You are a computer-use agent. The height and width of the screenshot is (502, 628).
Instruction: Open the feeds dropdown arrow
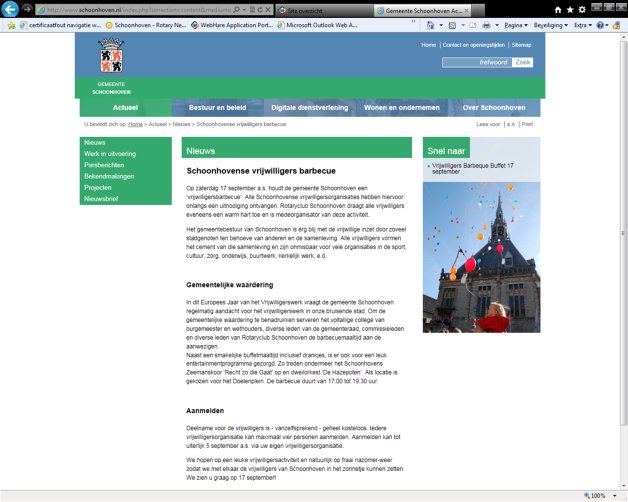[x=463, y=25]
